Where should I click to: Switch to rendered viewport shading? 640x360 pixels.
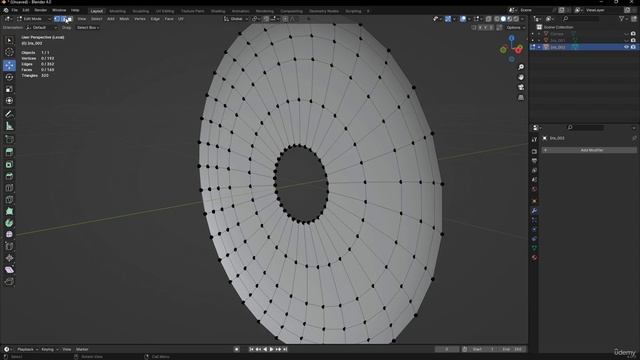point(516,19)
